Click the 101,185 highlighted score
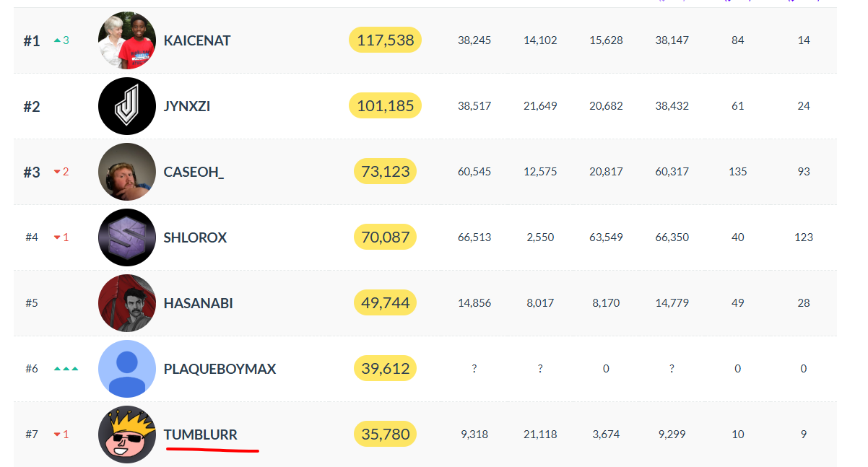Image resolution: width=868 pixels, height=467 pixels. coord(385,106)
